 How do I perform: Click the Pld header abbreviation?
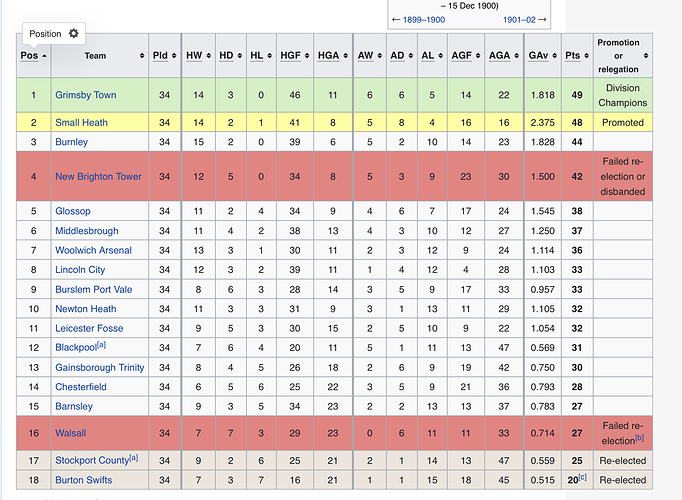tap(160, 56)
